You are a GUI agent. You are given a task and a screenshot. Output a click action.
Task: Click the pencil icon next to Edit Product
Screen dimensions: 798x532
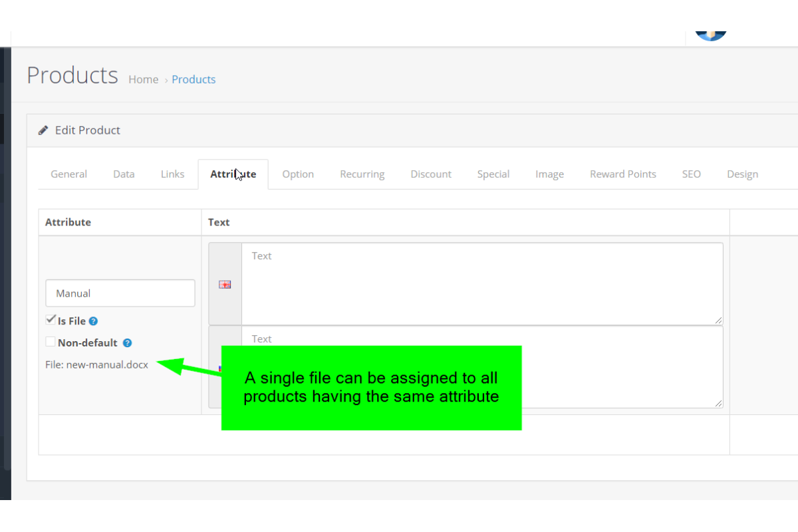43,130
